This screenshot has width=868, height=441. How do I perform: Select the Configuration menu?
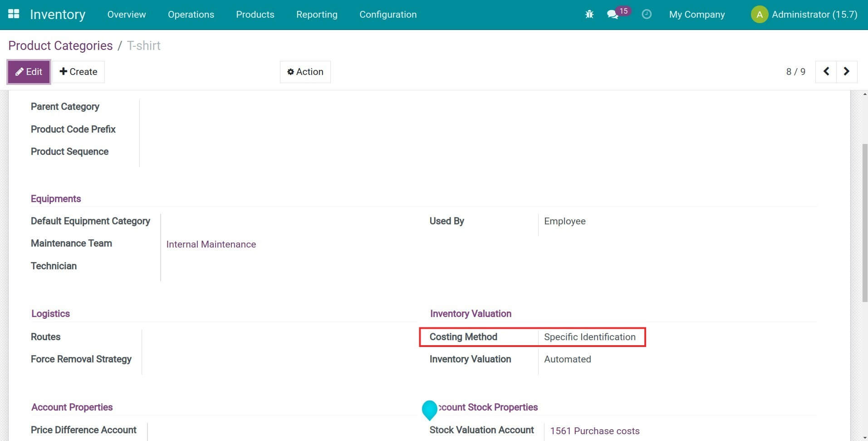click(x=387, y=14)
